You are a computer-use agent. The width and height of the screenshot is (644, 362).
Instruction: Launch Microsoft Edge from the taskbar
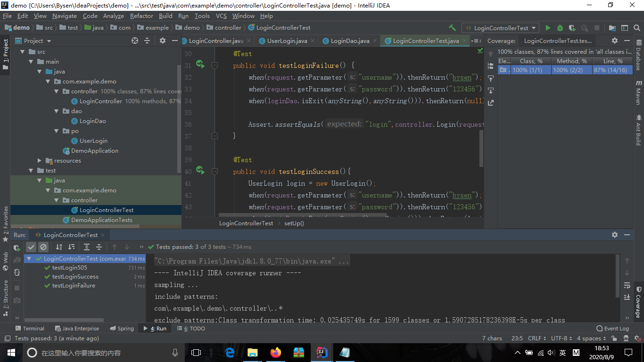pos(229,353)
